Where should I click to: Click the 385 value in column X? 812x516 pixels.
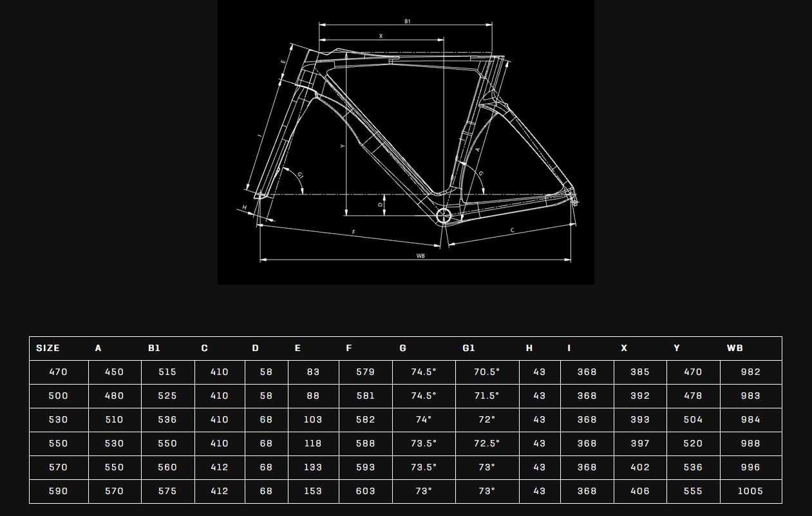pyautogui.click(x=640, y=372)
